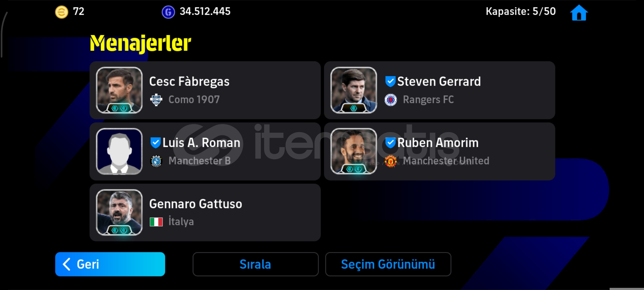
Task: Open the Seçim Görünümü selection view
Action: [x=388, y=264]
